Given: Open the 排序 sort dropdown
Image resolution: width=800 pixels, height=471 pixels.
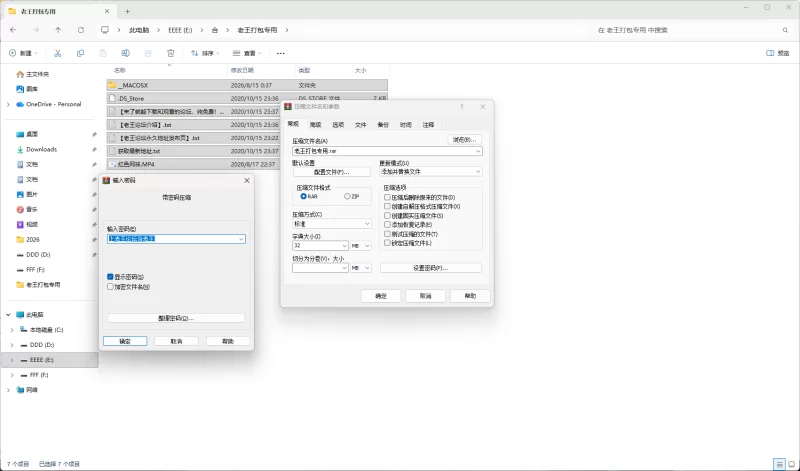Looking at the screenshot, I should click(x=205, y=53).
